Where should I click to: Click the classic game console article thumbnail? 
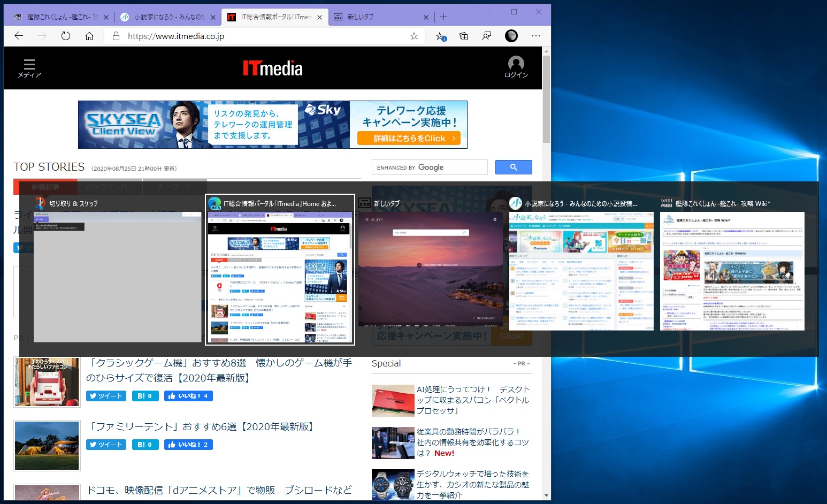click(x=47, y=382)
